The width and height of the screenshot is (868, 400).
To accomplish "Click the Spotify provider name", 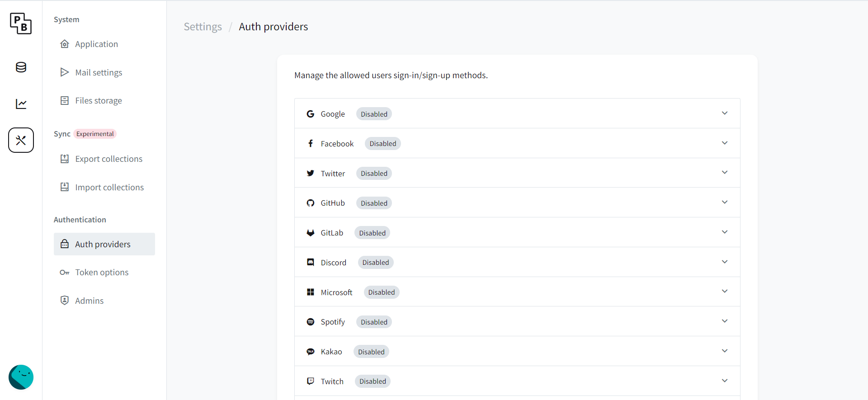I will (333, 322).
